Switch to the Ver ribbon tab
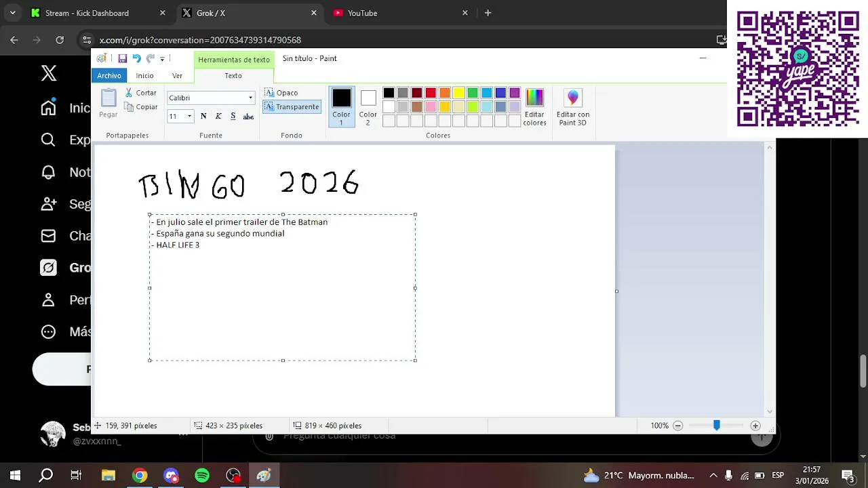This screenshot has height=488, width=868. (177, 76)
